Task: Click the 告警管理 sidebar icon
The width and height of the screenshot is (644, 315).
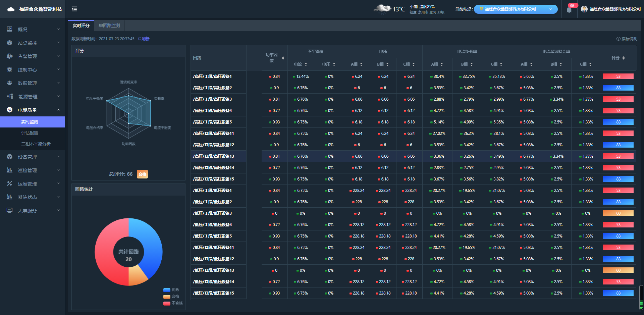Action: [x=10, y=56]
